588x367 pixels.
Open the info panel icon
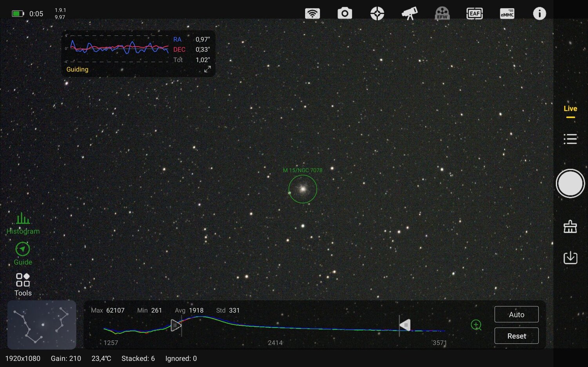pyautogui.click(x=539, y=13)
